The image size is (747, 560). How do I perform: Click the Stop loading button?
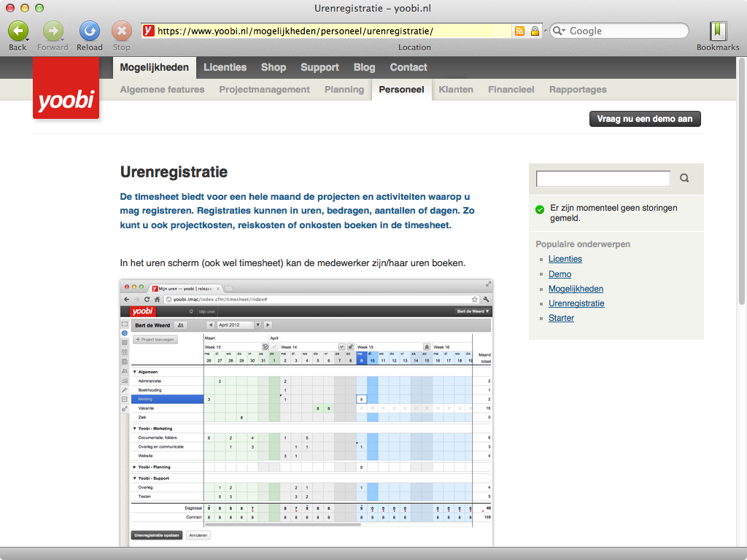point(122,31)
